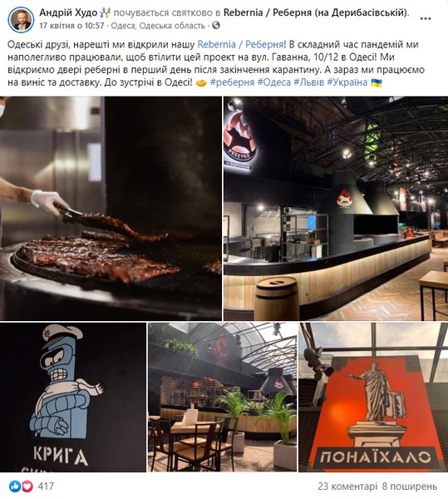Open the Rebernia / Реберня mention in text
This screenshot has height=499, width=448.
(x=241, y=44)
